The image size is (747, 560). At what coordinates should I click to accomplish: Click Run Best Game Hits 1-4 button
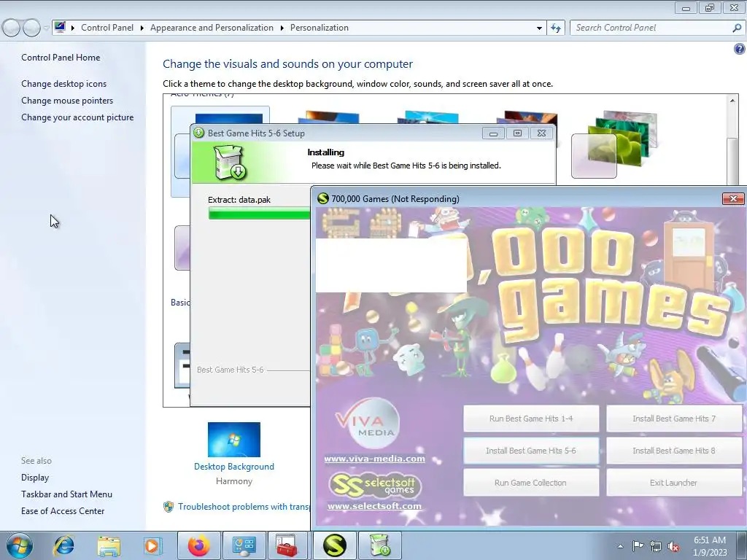(x=531, y=419)
